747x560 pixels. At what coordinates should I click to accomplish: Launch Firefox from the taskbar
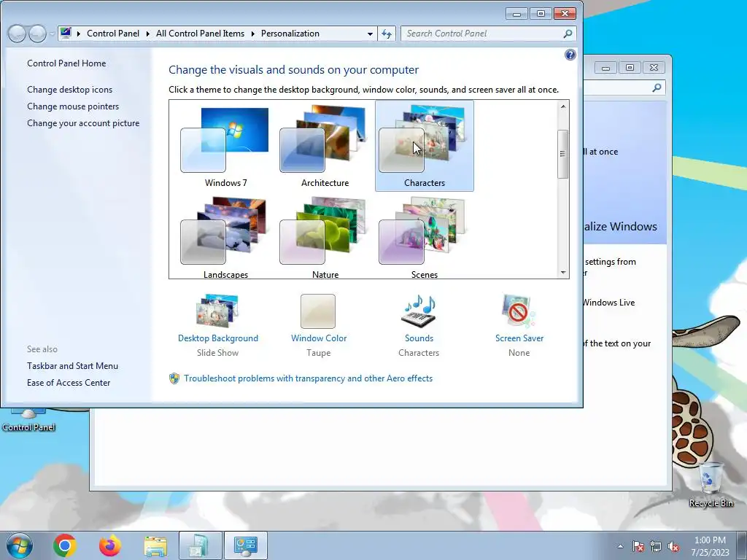[110, 545]
